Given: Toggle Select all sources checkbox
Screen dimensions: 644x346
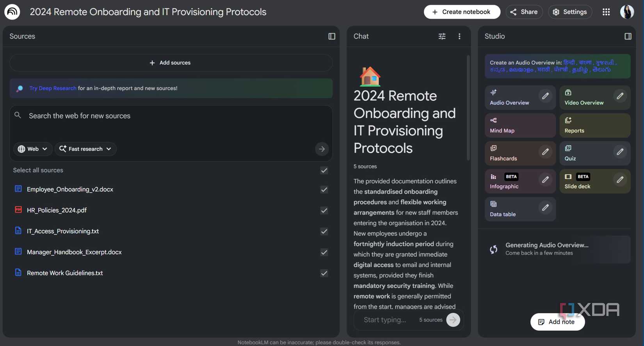Looking at the screenshot, I should pos(324,171).
